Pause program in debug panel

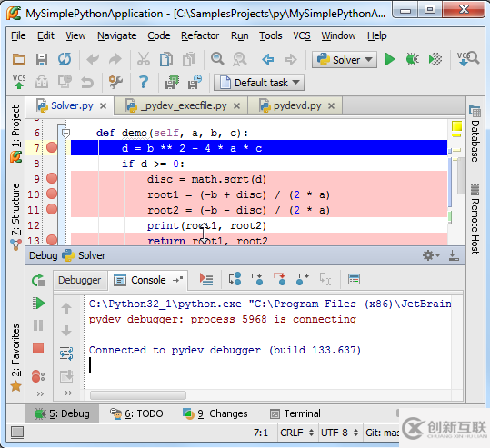point(38,325)
